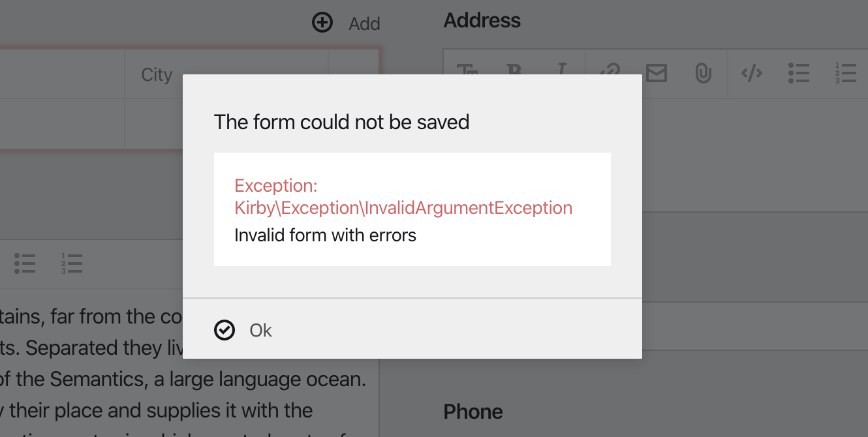Select the numbered list icon in the left toolbar
Image resolution: width=868 pixels, height=437 pixels.
(x=70, y=264)
